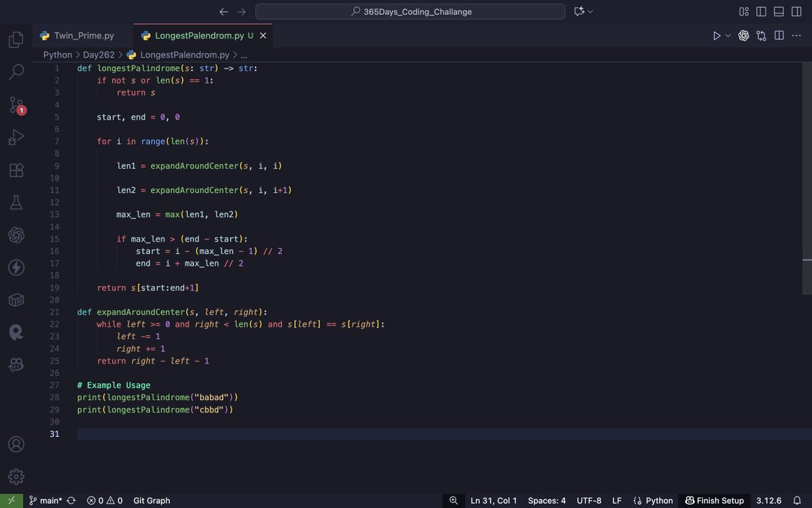Image resolution: width=812 pixels, height=508 pixels.
Task: Open the Search view in the activity bar
Action: 16,72
